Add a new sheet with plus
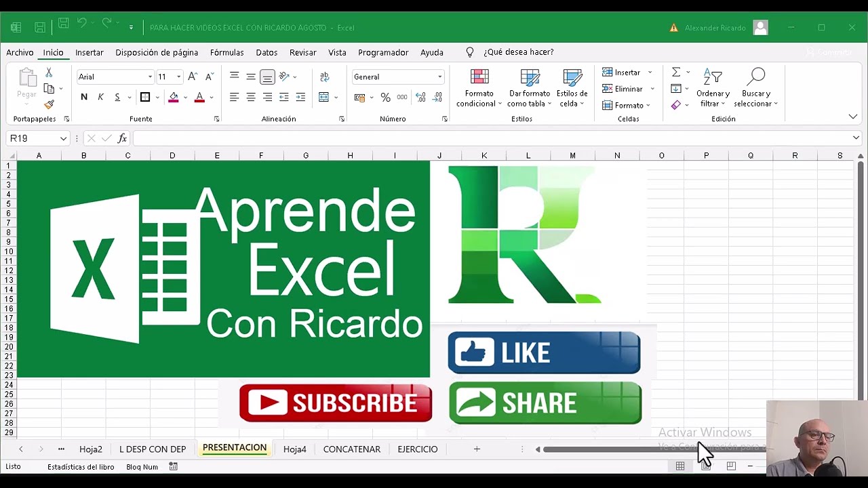This screenshot has width=868, height=488. coord(477,449)
